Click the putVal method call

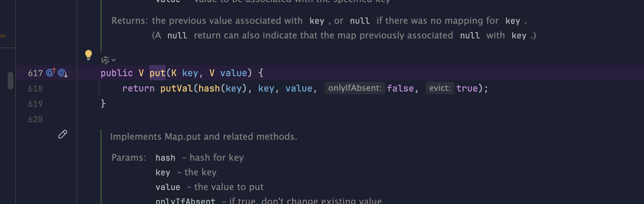point(176,88)
